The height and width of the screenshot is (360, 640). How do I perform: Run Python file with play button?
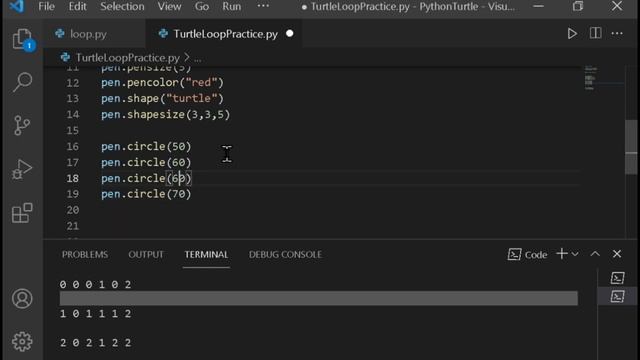[x=572, y=33]
